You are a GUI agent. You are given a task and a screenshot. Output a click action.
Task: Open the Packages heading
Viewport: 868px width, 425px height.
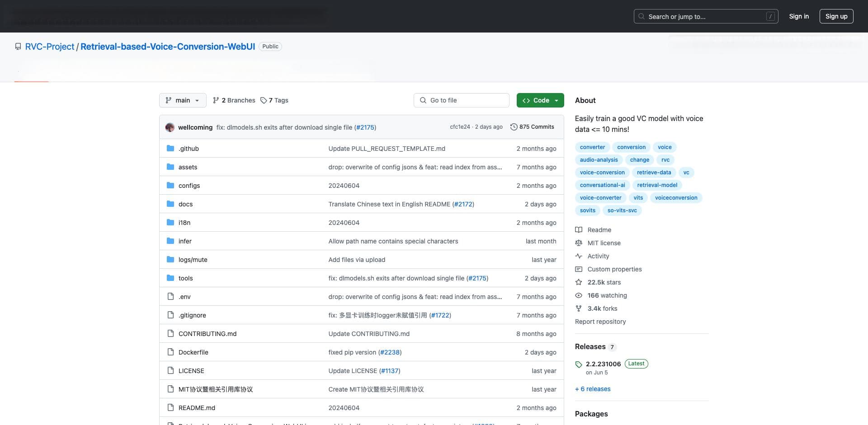[x=591, y=414]
